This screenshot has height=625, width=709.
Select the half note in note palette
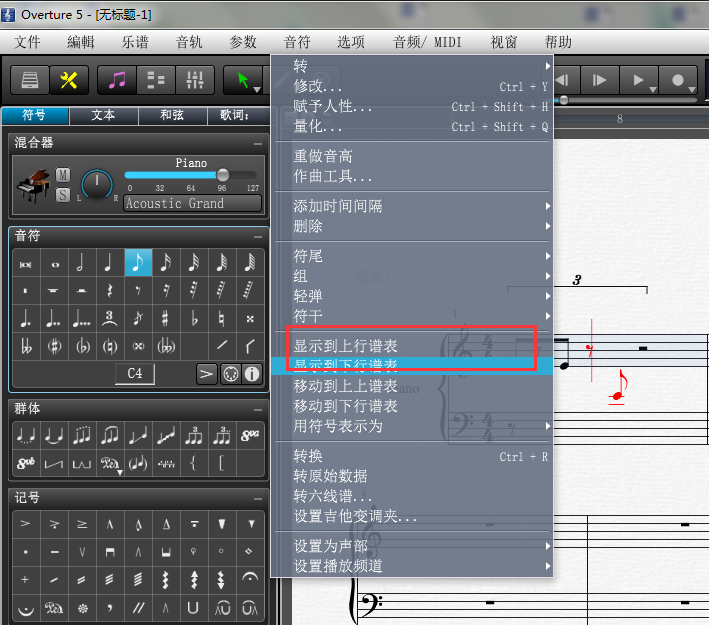(82, 262)
